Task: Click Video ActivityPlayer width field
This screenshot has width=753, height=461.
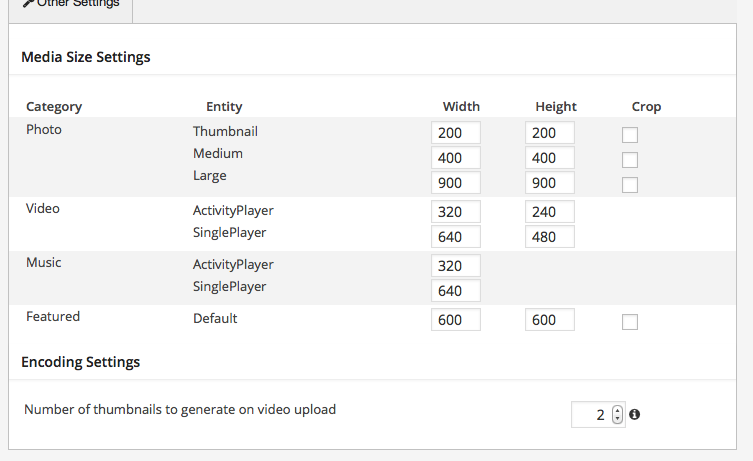Action: pyautogui.click(x=456, y=212)
